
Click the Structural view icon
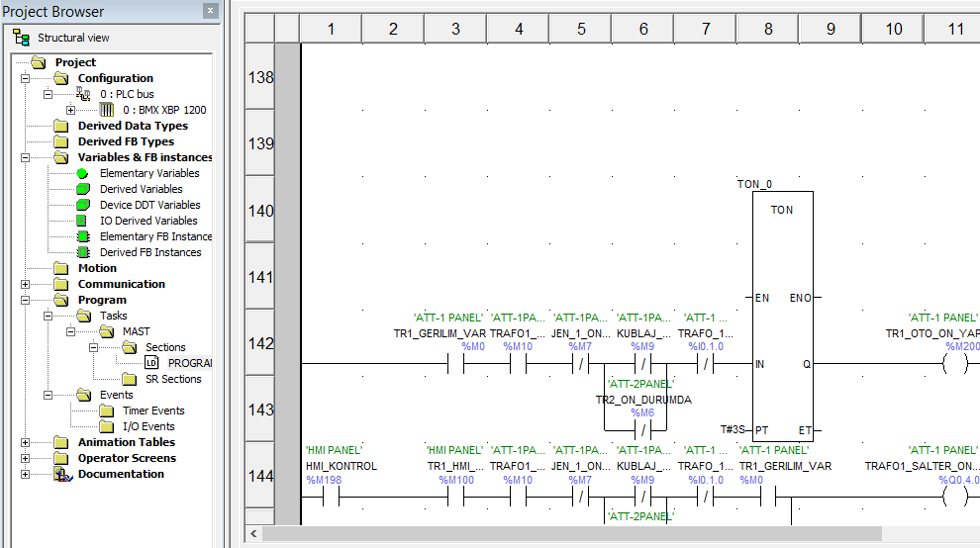[21, 39]
